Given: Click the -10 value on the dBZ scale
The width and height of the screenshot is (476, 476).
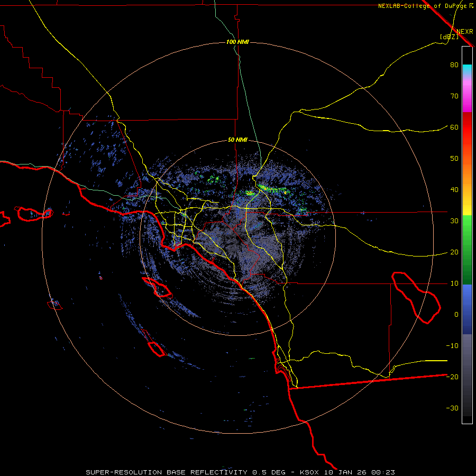Looking at the screenshot, I should click(x=452, y=346).
